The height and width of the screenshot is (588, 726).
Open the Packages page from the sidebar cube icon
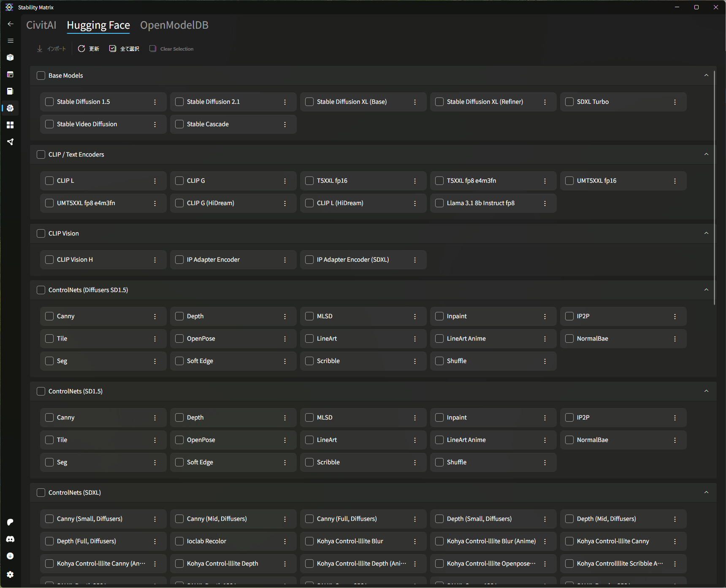10,57
